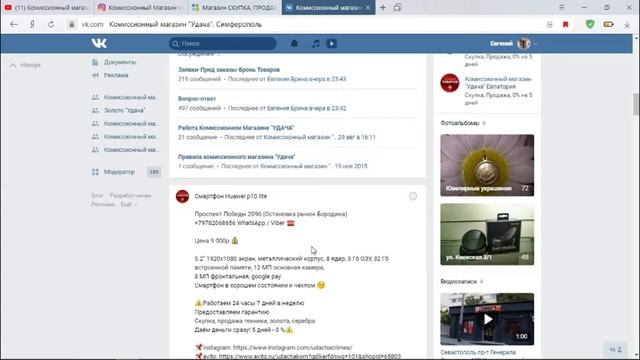Click the site lock icon
Viewport: 640px width, 360px height.
click(x=71, y=24)
